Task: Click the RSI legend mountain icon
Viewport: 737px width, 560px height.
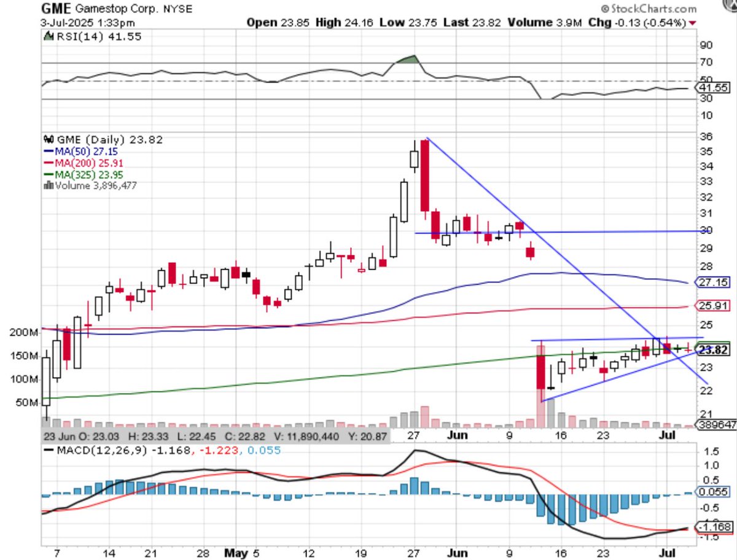Action: (x=48, y=37)
